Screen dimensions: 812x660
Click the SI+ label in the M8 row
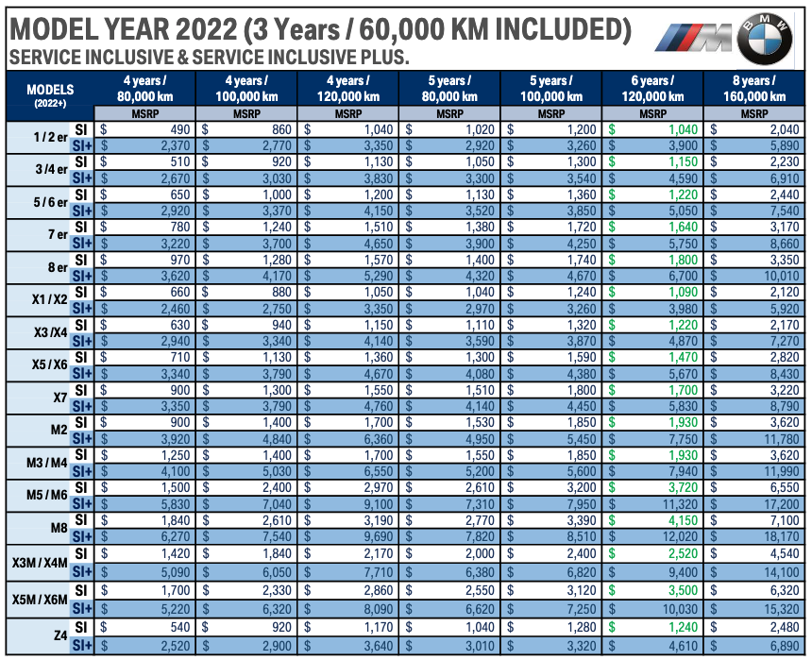coord(82,536)
